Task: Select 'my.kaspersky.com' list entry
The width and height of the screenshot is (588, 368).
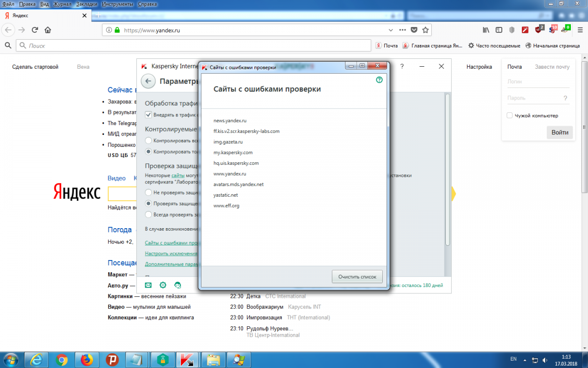Action: (x=233, y=153)
